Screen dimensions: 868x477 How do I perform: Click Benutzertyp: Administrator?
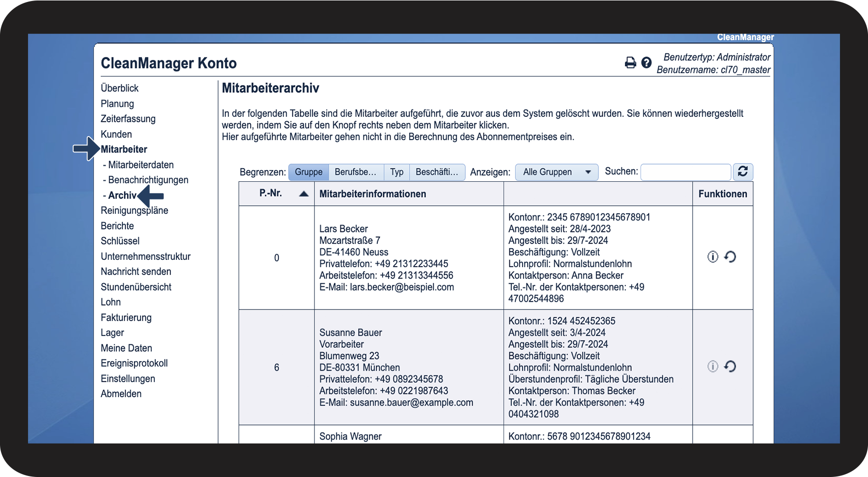tap(717, 57)
